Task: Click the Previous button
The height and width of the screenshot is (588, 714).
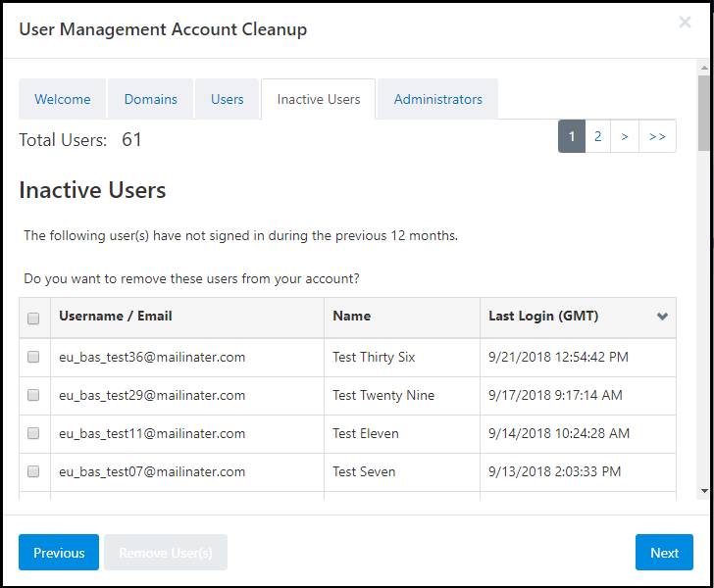Action: click(59, 553)
